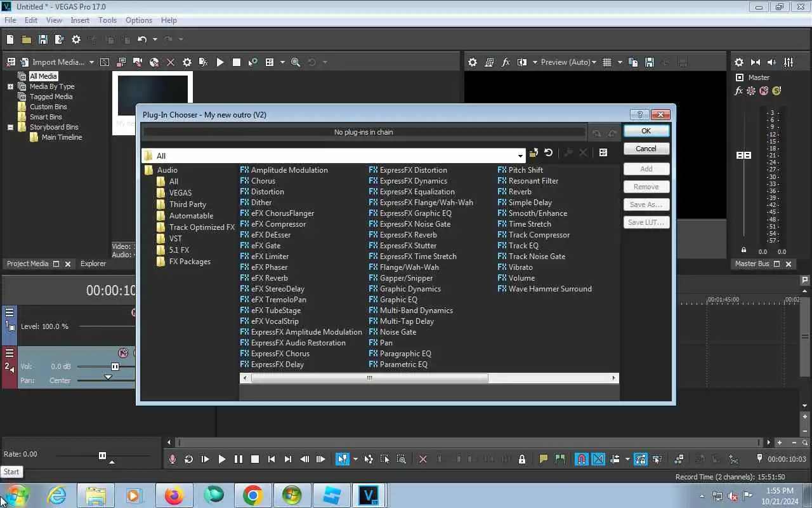Open the plug-in folder path dropdown
The image size is (812, 508).
[x=520, y=156]
